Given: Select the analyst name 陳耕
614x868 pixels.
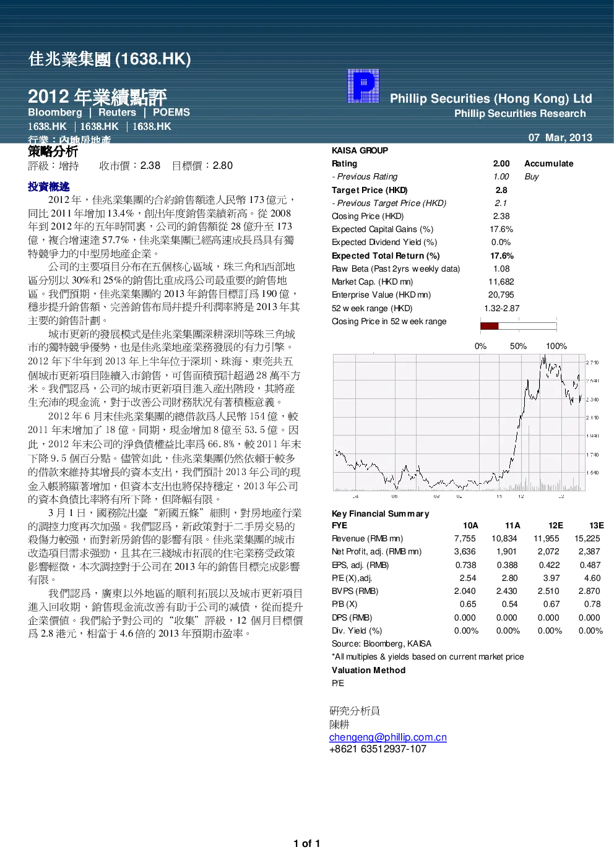Looking at the screenshot, I should coord(339,724).
